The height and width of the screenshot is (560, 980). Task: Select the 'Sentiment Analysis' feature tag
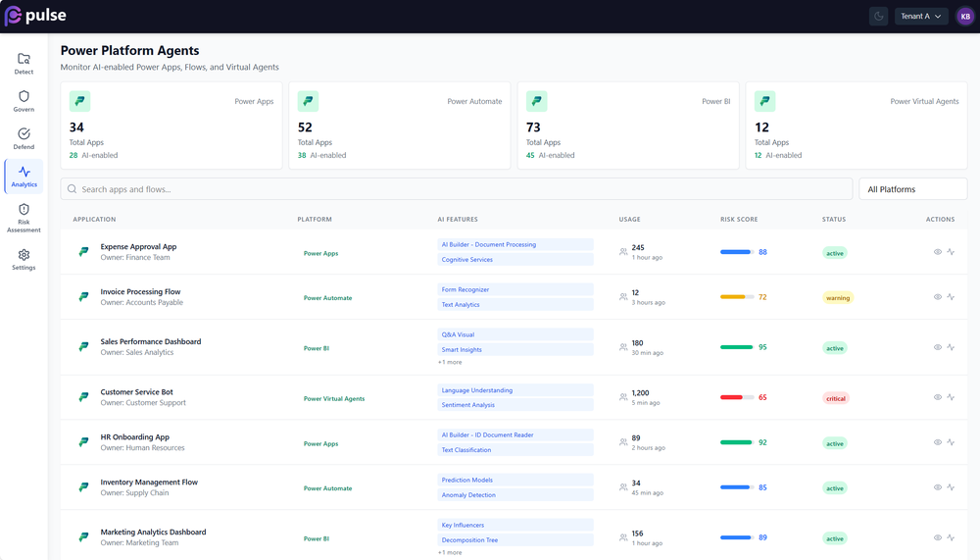coord(515,405)
